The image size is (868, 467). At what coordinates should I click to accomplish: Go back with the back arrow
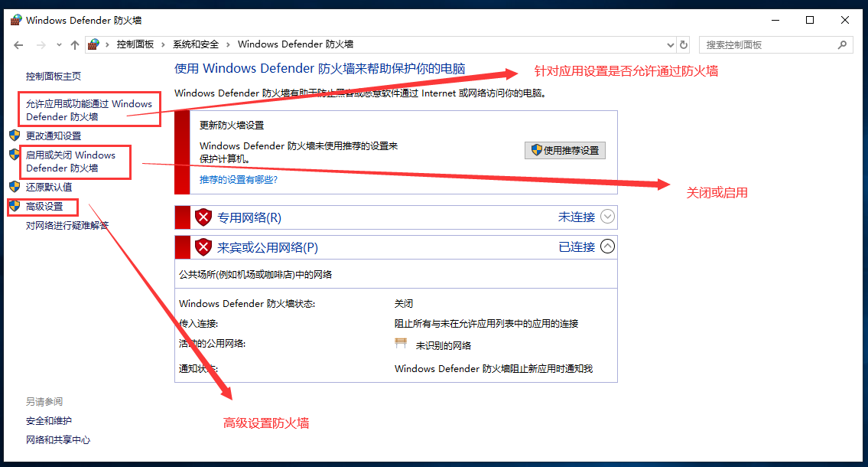(x=18, y=45)
